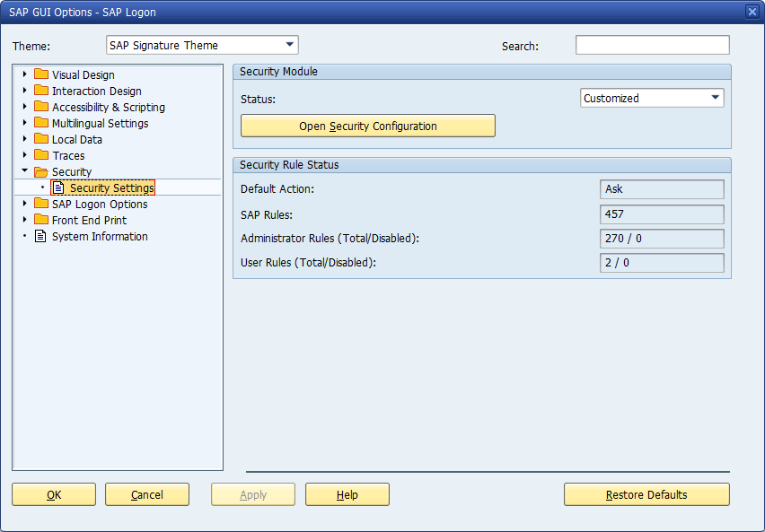Click the open Security folder icon
This screenshot has height=532, width=765.
[40, 171]
